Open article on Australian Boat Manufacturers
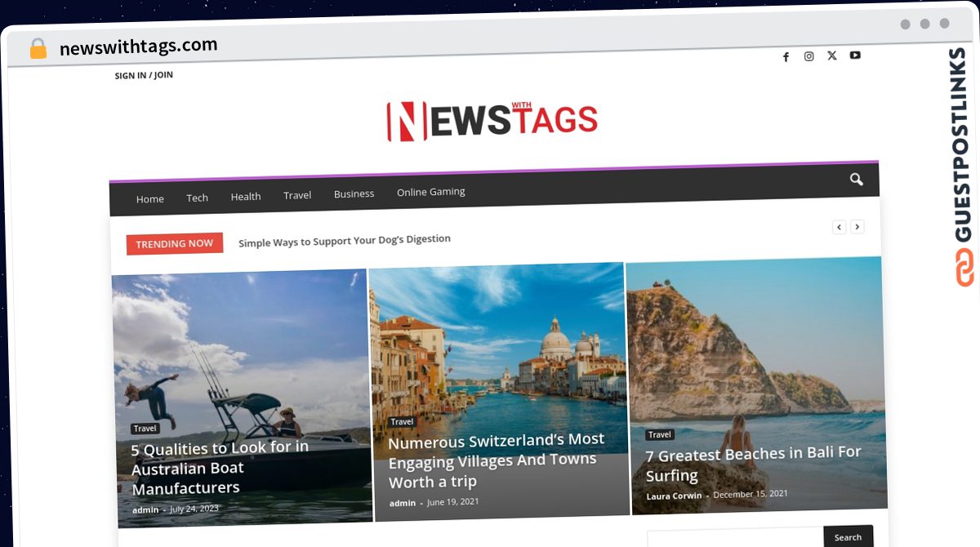Screen dimensions: 980x547 click(220, 468)
